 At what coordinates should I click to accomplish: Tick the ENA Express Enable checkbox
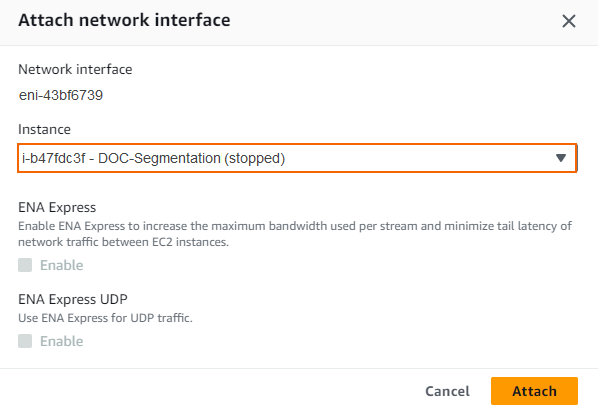[x=25, y=265]
